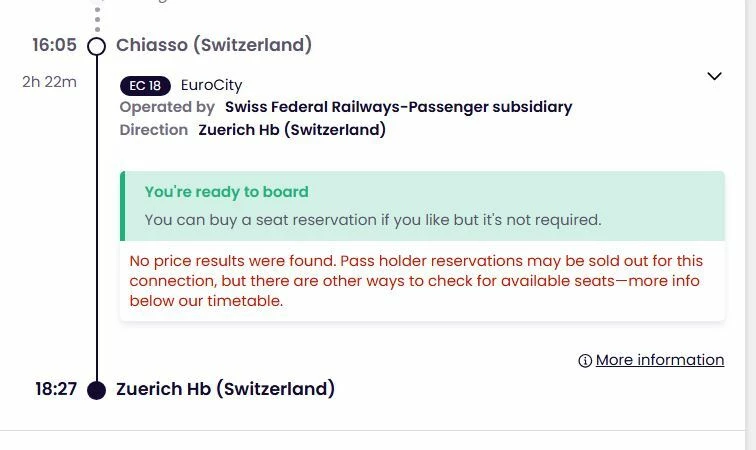Image resolution: width=756 pixels, height=450 pixels.
Task: Click the "You're ready to board" heading
Action: pyautogui.click(x=226, y=192)
